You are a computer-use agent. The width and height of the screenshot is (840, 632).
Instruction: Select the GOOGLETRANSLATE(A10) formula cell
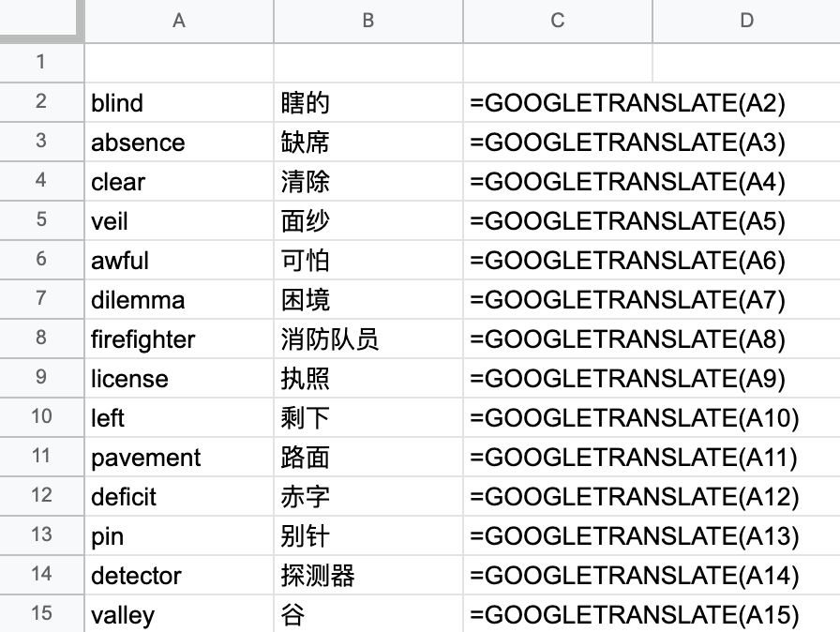click(x=558, y=417)
